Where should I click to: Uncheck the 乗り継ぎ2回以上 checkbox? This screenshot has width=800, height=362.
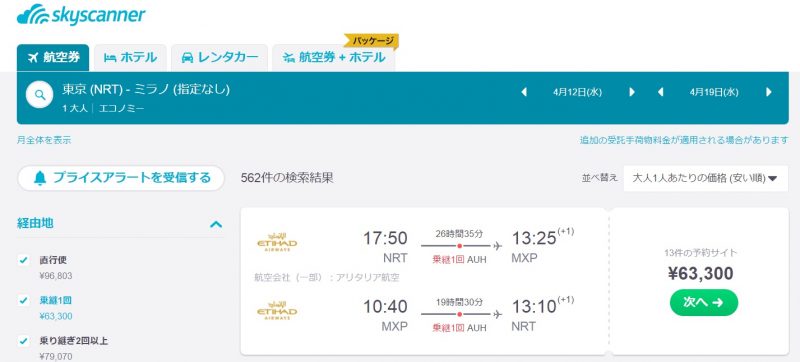pos(23,341)
